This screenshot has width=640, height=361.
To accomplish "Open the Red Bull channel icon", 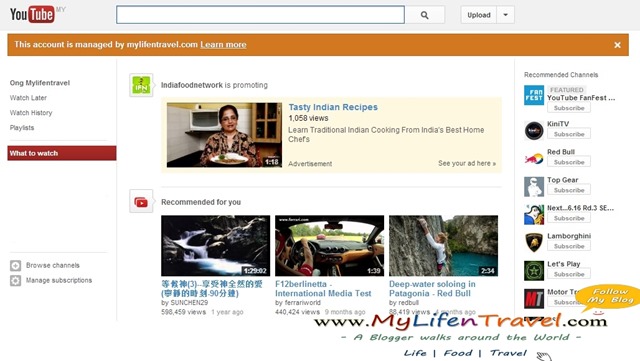I will pyautogui.click(x=534, y=159).
